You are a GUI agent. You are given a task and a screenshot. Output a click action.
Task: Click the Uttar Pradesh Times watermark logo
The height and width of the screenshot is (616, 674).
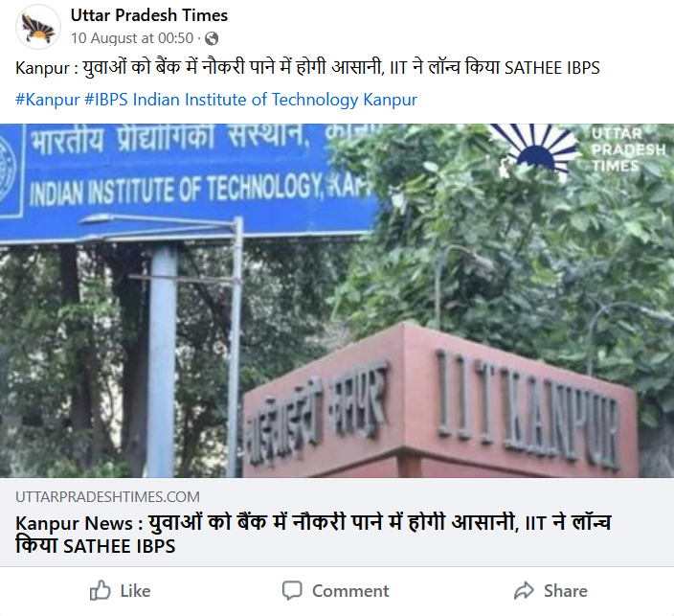pos(578,149)
